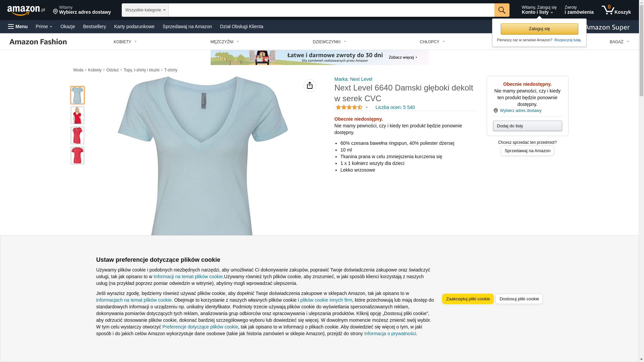Expand the KOBIETY fashion menu
This screenshot has width=644, height=362.
coord(125,42)
